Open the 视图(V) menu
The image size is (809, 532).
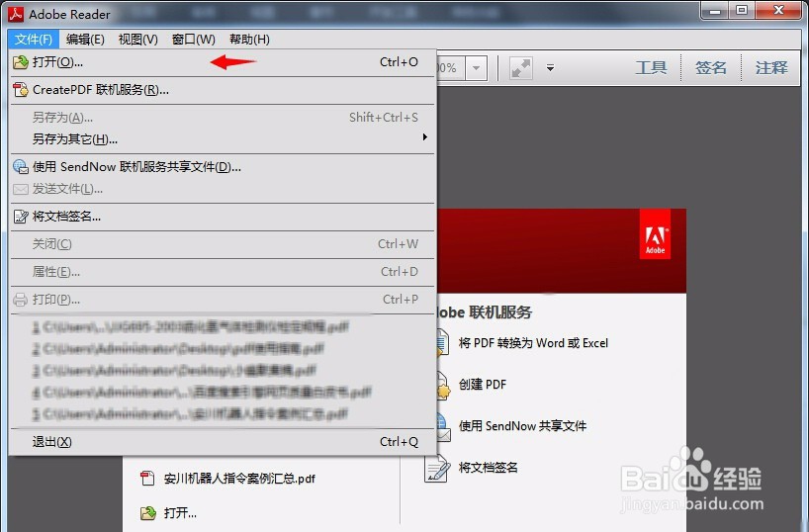pyautogui.click(x=137, y=40)
